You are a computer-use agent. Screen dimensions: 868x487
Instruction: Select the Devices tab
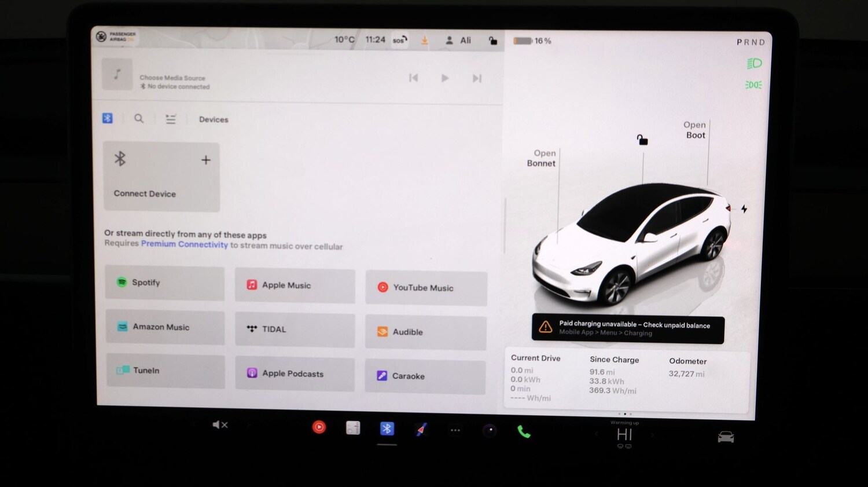coord(213,119)
